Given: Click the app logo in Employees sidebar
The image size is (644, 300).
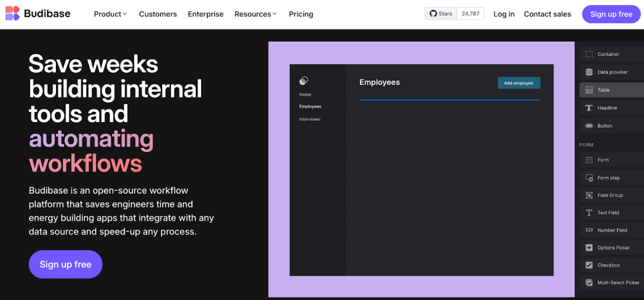Looking at the screenshot, I should pyautogui.click(x=304, y=81).
